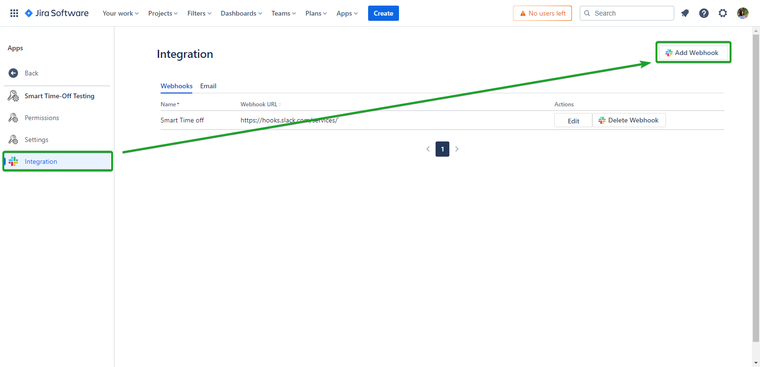The height and width of the screenshot is (367, 760).
Task: Open the app switcher grid icon
Action: [14, 13]
